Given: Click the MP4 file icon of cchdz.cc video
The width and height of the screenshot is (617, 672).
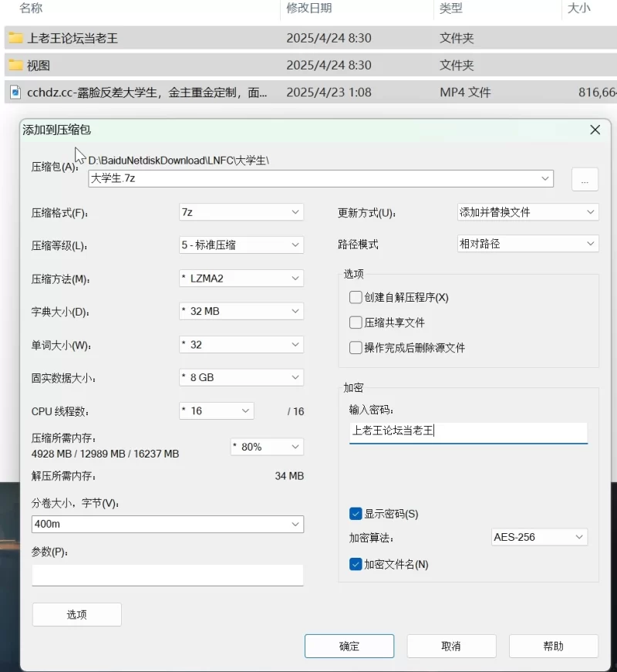Looking at the screenshot, I should tap(15, 92).
